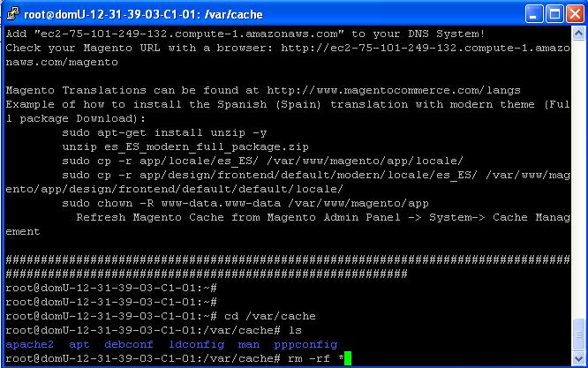Click the apache2 directory name
This screenshot has height=368, width=588.
(x=30, y=344)
